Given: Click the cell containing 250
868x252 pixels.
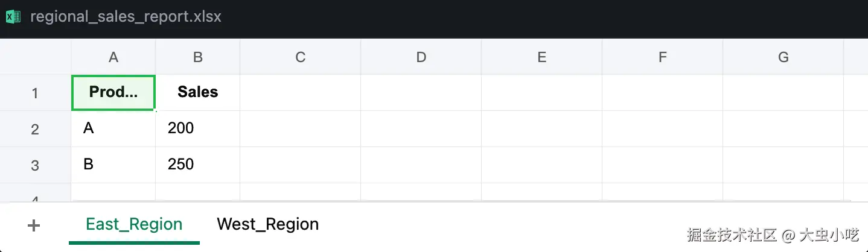Looking at the screenshot, I should [197, 165].
